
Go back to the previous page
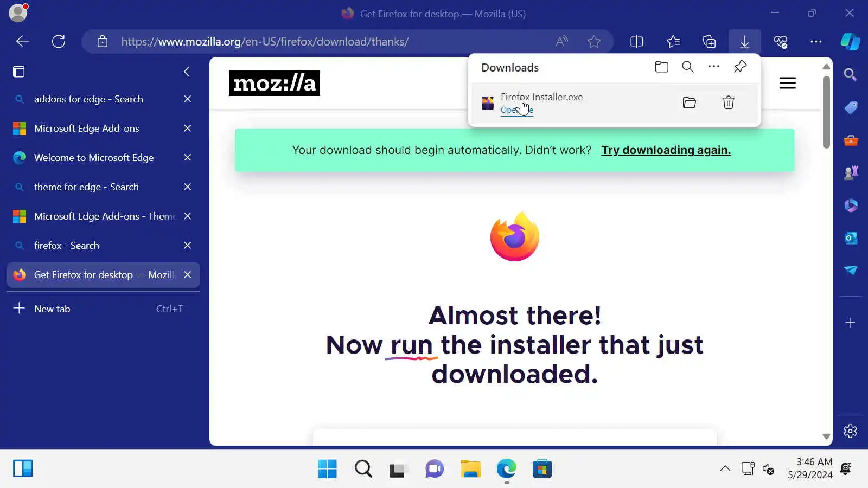pos(23,42)
